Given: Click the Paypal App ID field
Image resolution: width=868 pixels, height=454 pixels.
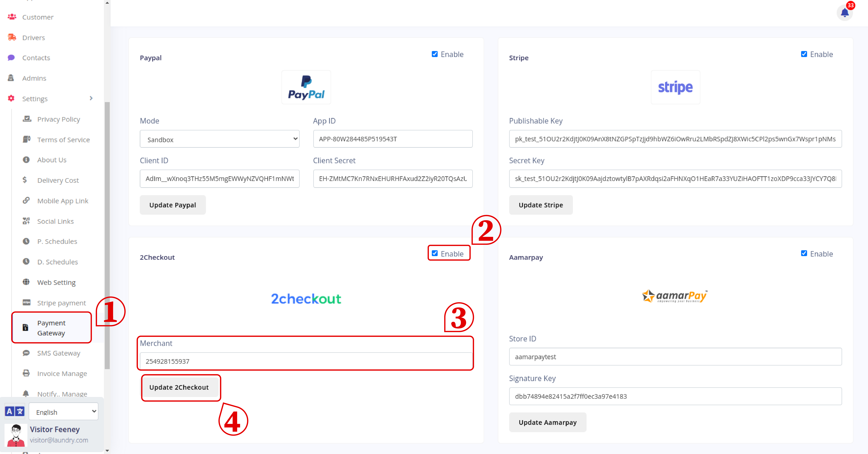Looking at the screenshot, I should 393,139.
